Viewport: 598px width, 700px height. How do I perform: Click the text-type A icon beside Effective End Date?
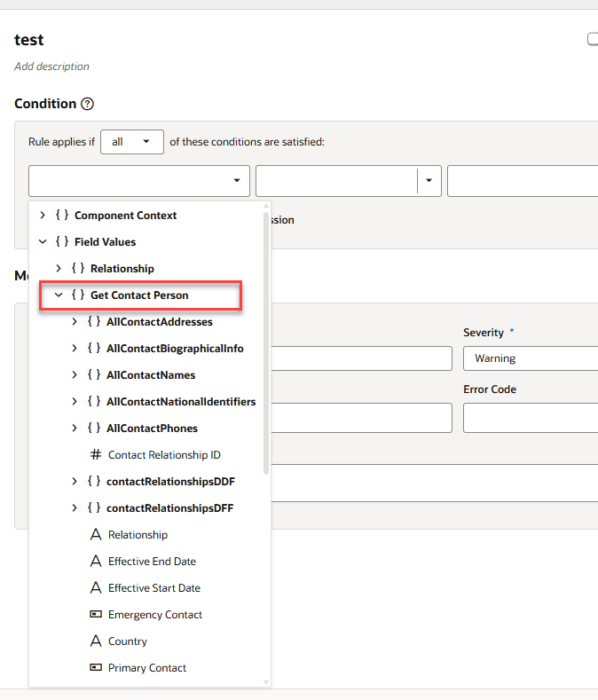[96, 562]
